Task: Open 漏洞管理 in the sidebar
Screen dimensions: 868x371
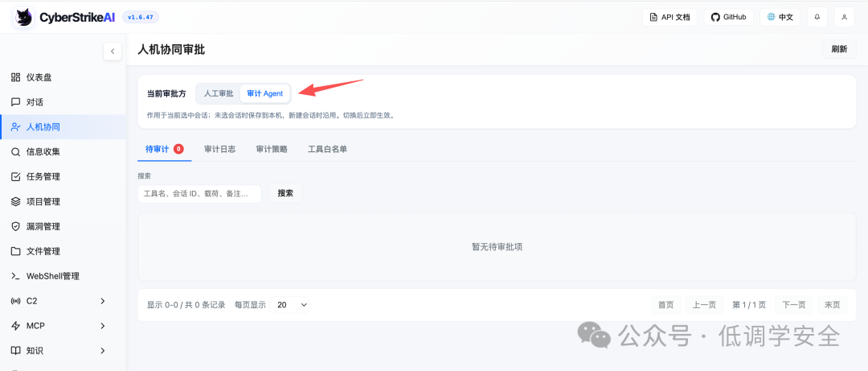Action: point(63,226)
